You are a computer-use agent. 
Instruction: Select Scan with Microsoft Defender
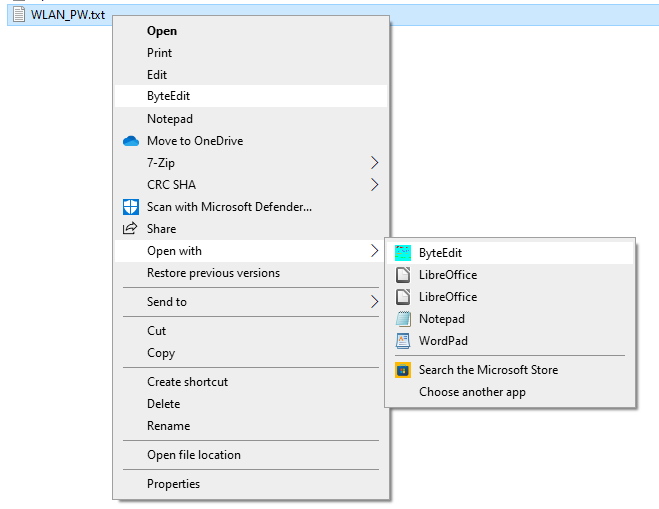tap(251, 207)
